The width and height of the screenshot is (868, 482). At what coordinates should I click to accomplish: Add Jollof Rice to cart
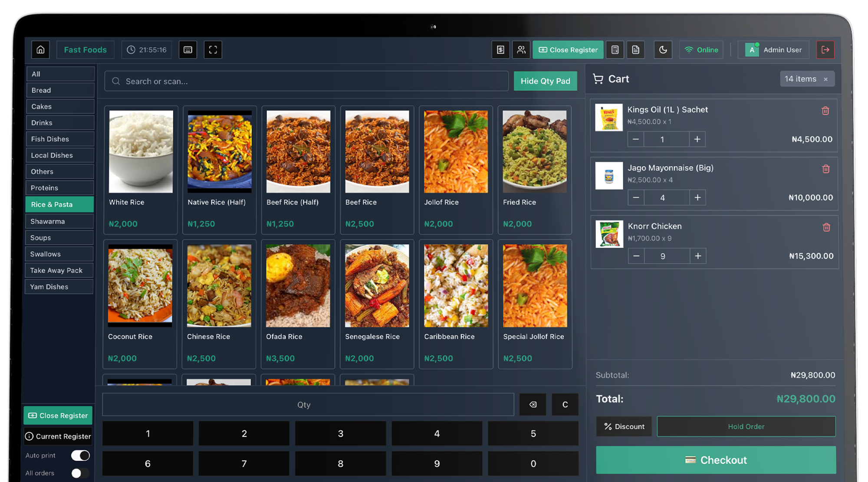click(x=456, y=170)
